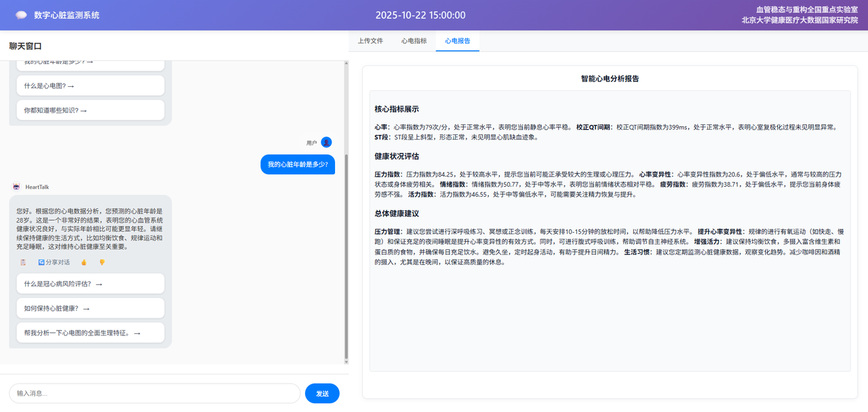Click the user message bubble 我的心脏年龄是多少?
The height and width of the screenshot is (412, 868).
pyautogui.click(x=298, y=164)
